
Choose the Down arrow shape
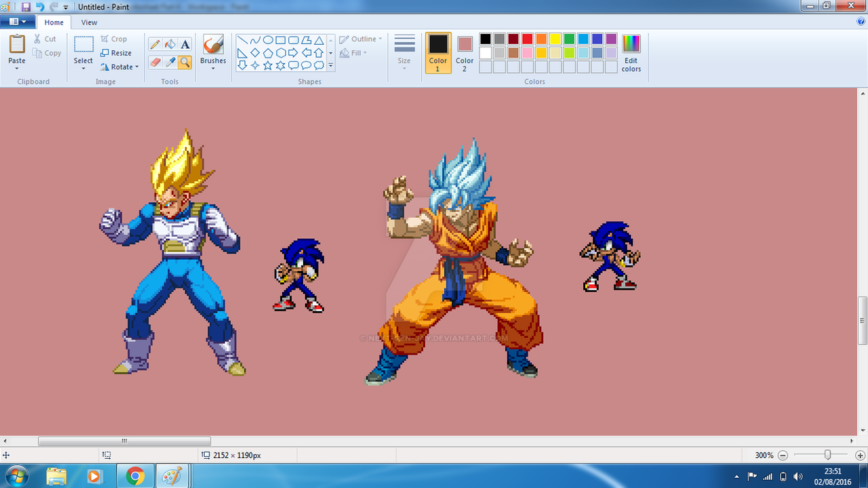point(242,66)
